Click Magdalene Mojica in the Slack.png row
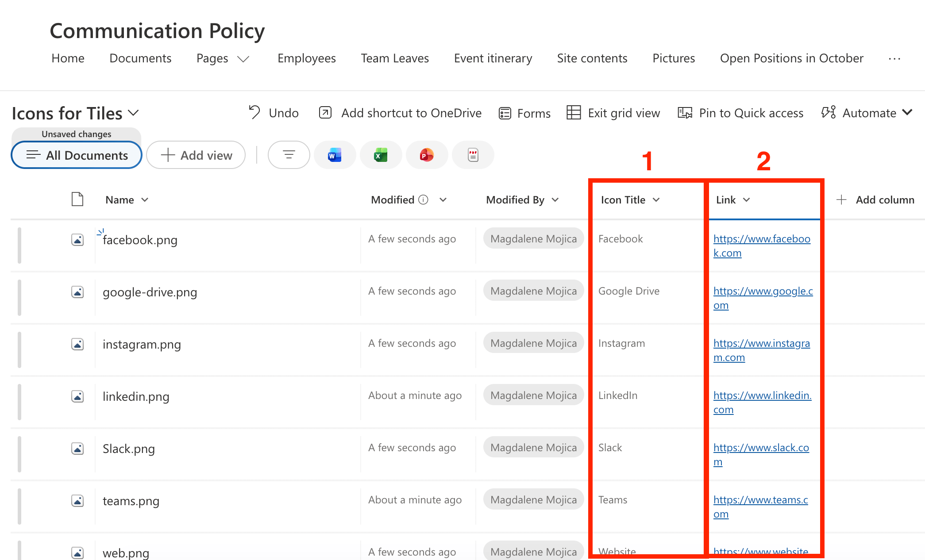Image resolution: width=925 pixels, height=560 pixels. tap(533, 448)
